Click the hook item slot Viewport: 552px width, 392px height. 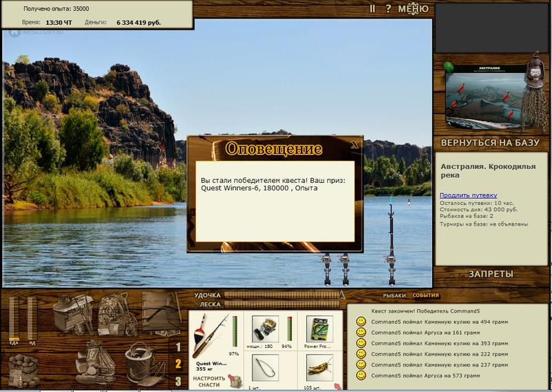pos(265,368)
